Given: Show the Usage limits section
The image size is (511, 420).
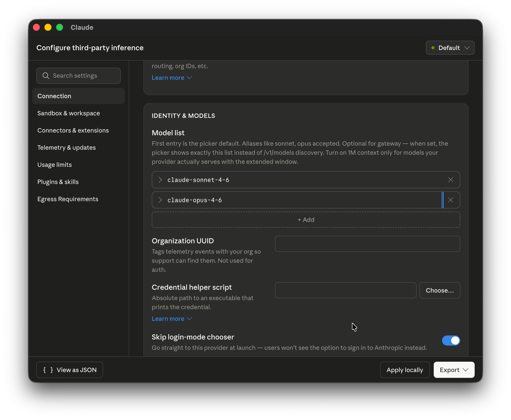Looking at the screenshot, I should [79, 165].
